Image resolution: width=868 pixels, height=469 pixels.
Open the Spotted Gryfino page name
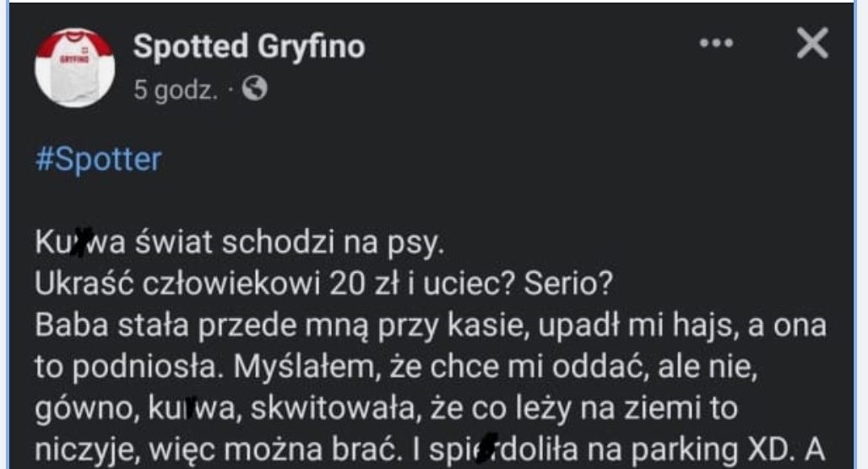click(248, 46)
